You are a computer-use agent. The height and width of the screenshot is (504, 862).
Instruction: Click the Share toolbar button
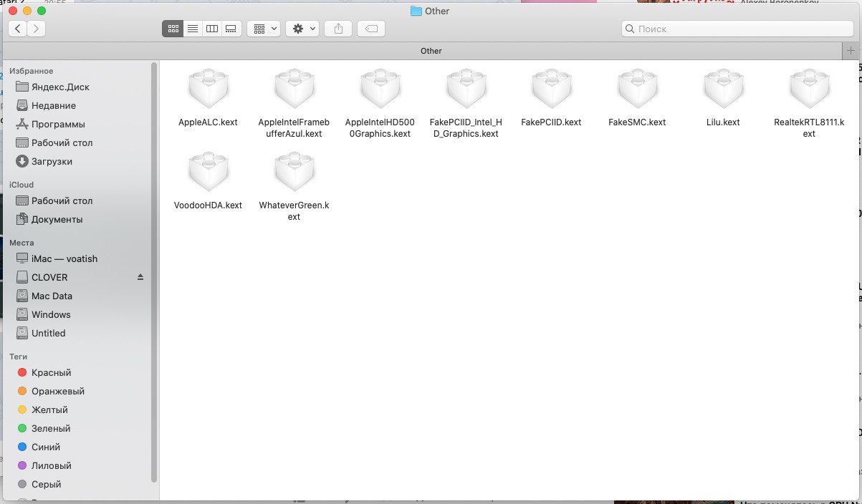338,29
